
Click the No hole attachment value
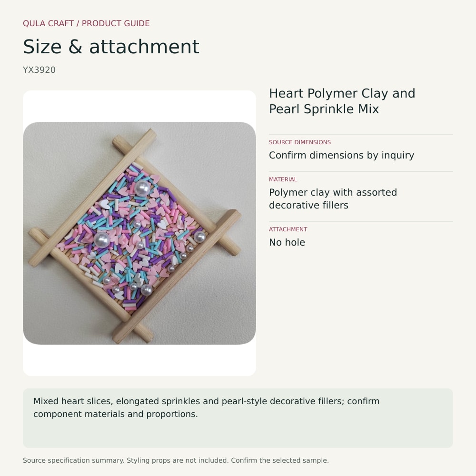coord(287,242)
